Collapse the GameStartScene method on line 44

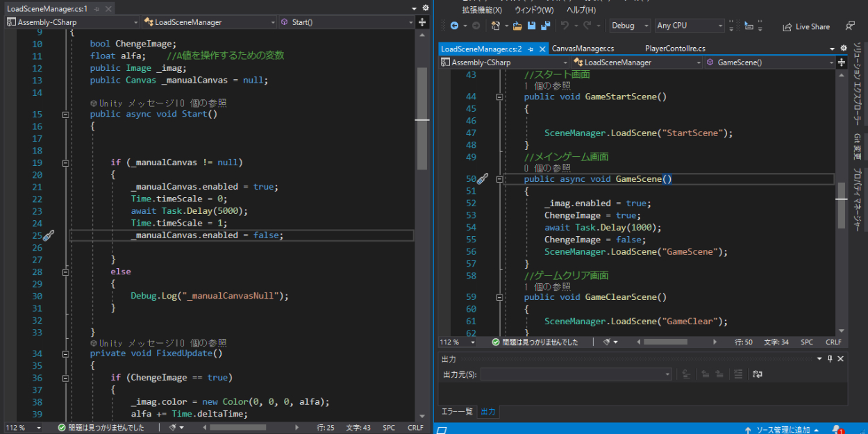pyautogui.click(x=499, y=97)
